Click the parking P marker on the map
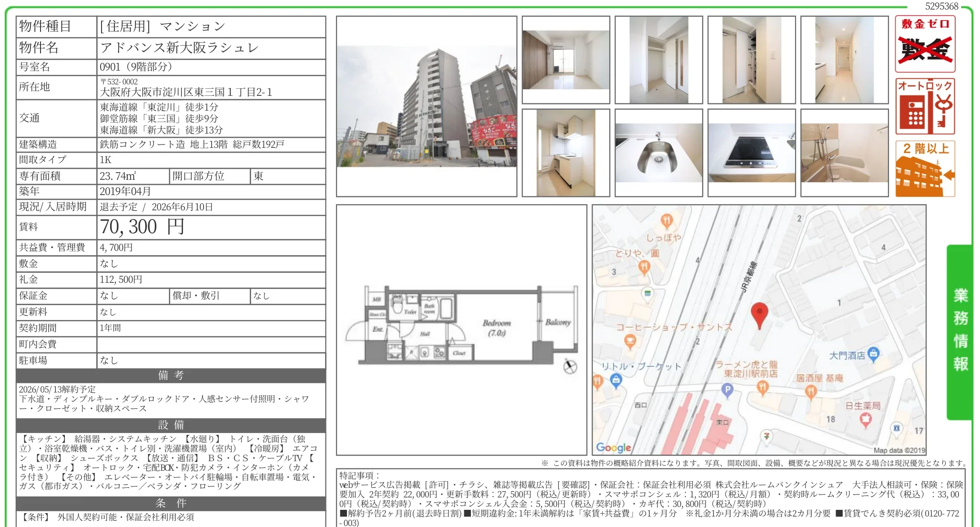 pos(727,390)
